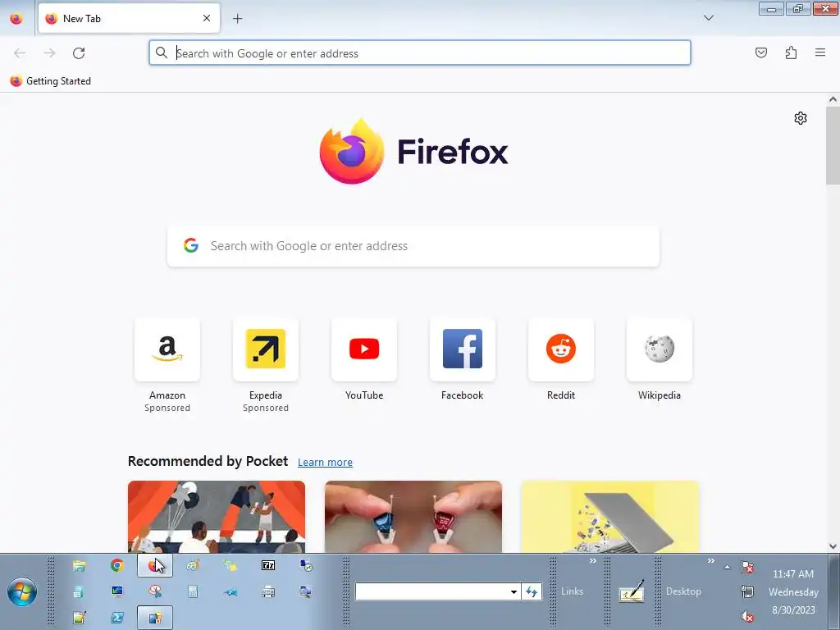Image resolution: width=840 pixels, height=630 pixels.
Task: Click the Firefox view icon left of the tab
Action: pos(16,18)
